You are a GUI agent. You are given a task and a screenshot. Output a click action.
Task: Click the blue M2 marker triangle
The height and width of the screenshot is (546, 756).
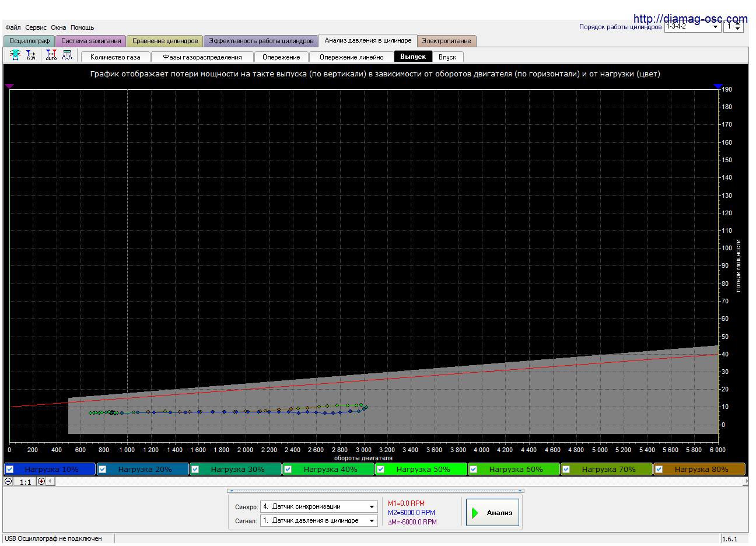tap(718, 86)
